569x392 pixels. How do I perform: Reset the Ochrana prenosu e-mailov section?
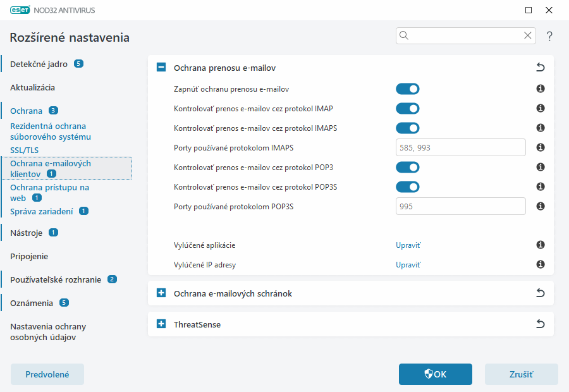point(540,68)
